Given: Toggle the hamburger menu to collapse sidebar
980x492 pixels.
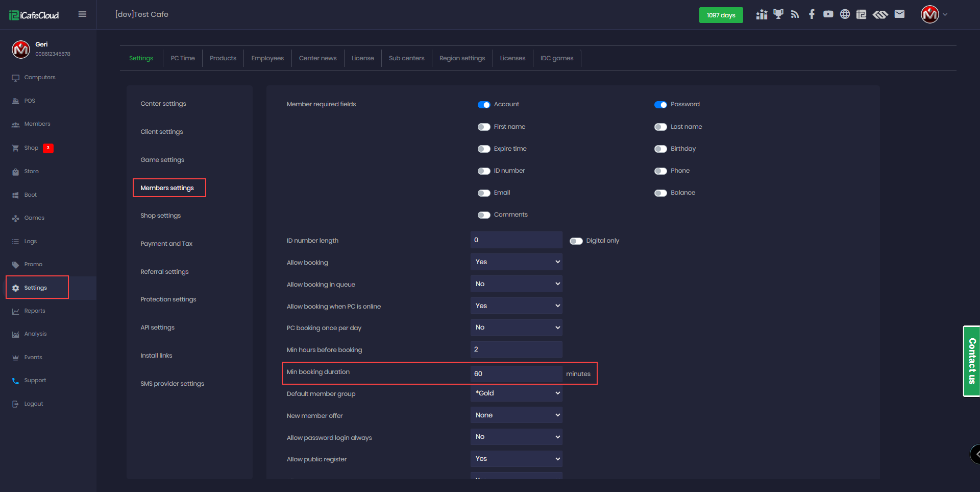Looking at the screenshot, I should [x=82, y=14].
